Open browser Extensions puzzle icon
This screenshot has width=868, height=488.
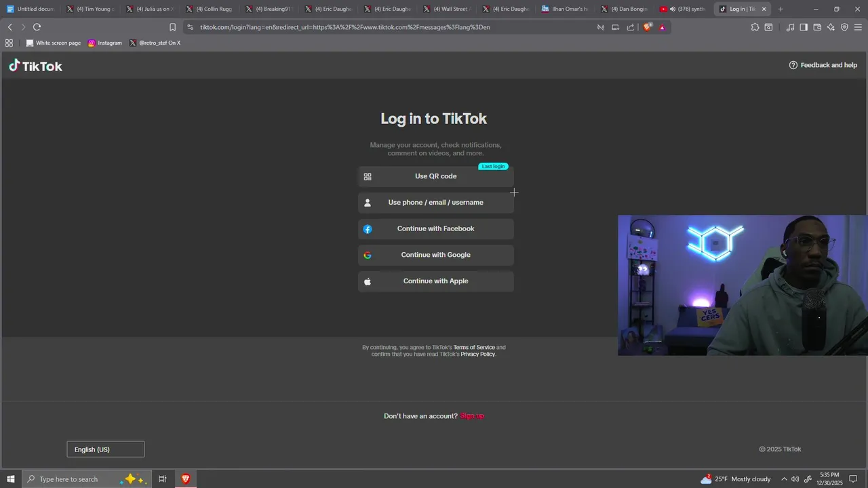(x=755, y=27)
